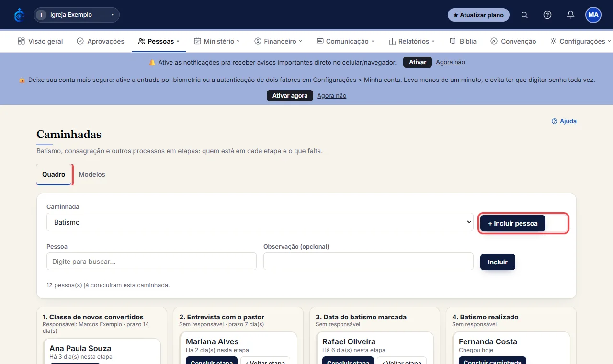Click the Fernanda Costa card name
The image size is (613, 364).
pyautogui.click(x=488, y=342)
